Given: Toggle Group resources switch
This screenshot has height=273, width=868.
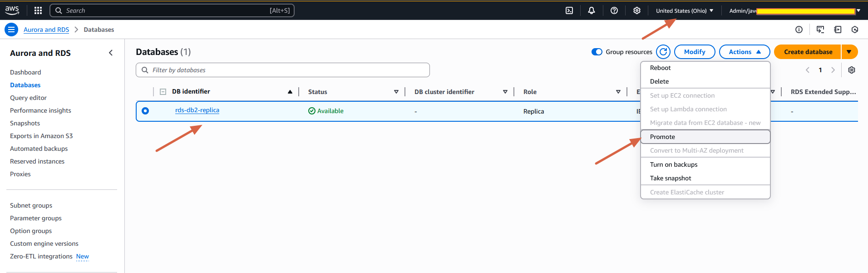Looking at the screenshot, I should click(x=597, y=52).
